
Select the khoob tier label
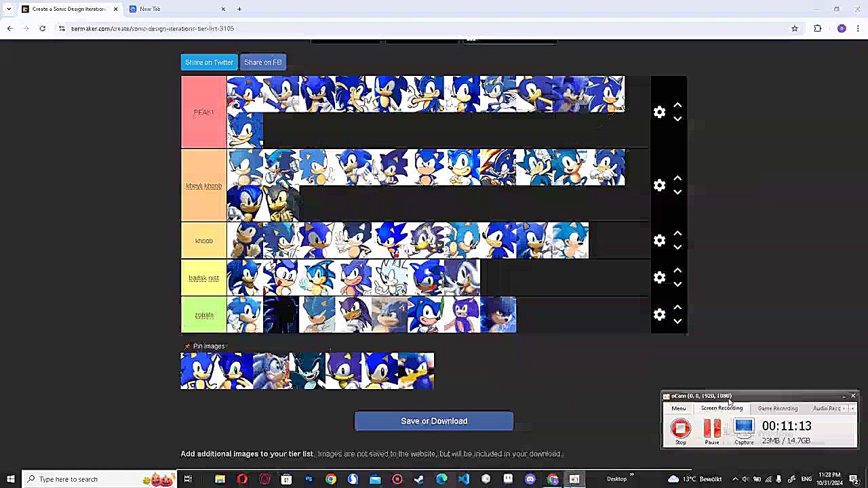203,241
